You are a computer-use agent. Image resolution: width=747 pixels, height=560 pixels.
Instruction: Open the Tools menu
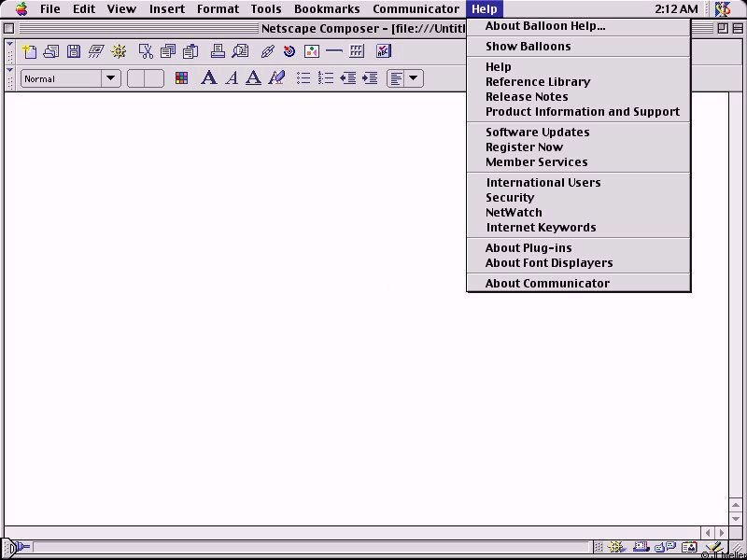tap(266, 9)
